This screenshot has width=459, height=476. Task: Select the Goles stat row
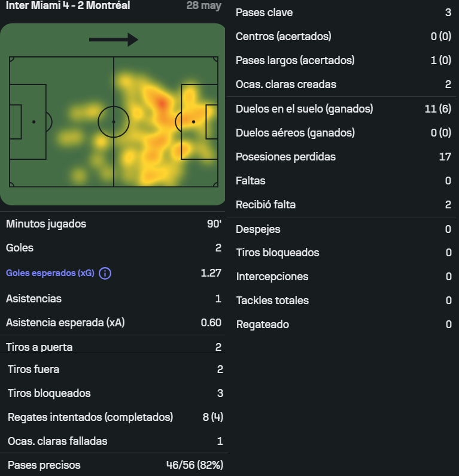pyautogui.click(x=114, y=248)
